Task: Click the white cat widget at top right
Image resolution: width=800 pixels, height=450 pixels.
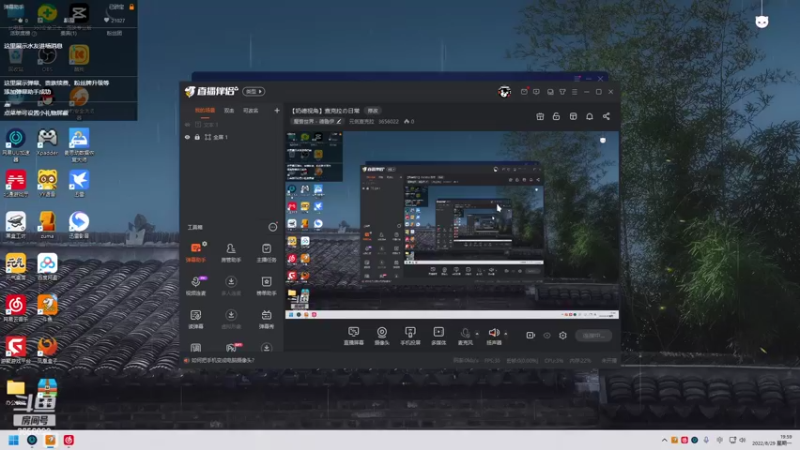Action: point(761,21)
